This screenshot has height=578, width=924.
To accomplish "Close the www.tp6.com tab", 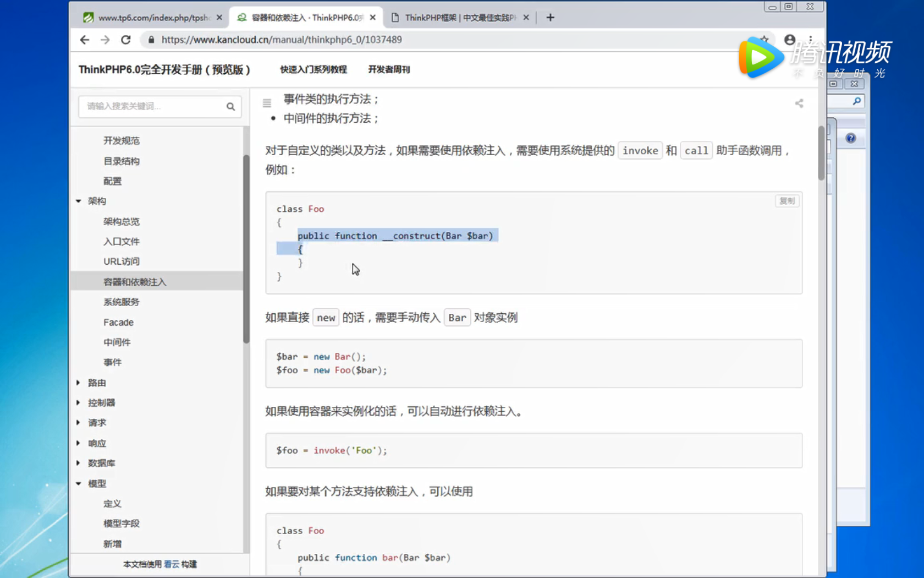I will click(219, 18).
